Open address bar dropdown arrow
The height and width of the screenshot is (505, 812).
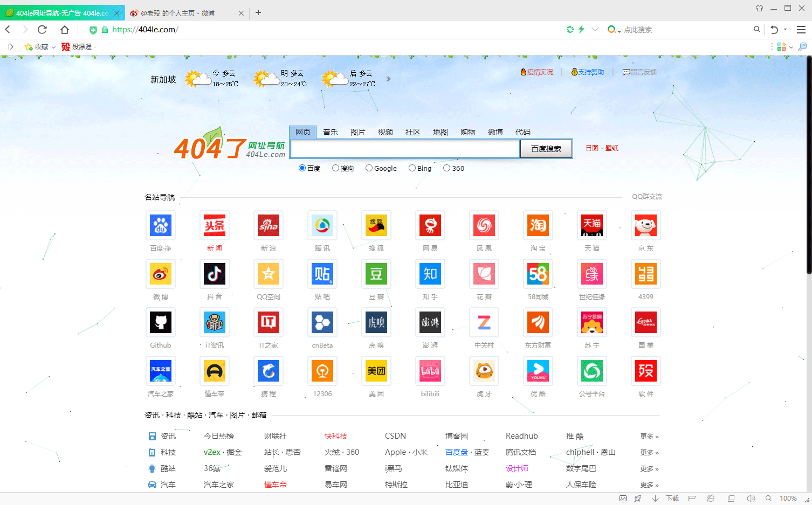595,30
